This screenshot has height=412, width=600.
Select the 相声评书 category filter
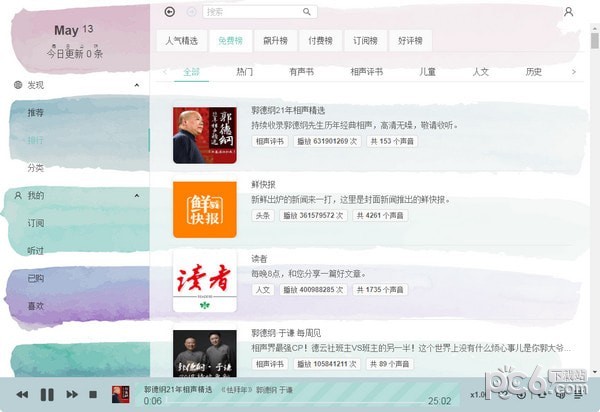(x=367, y=72)
